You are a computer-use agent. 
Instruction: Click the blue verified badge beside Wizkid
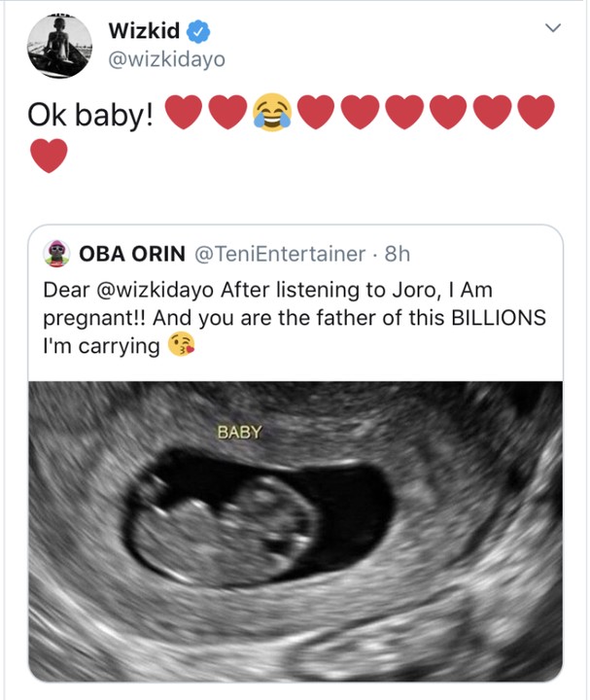[x=197, y=32]
